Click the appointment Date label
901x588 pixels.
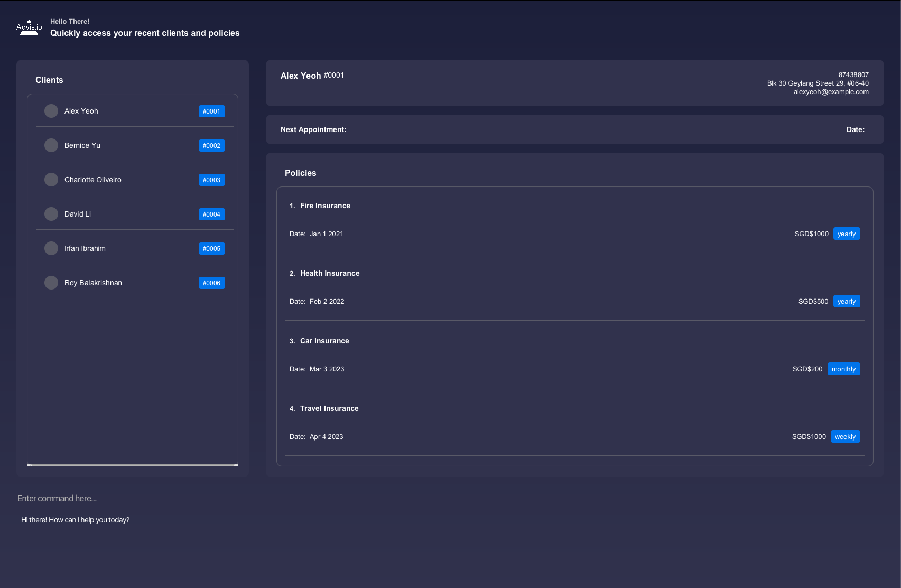click(x=856, y=129)
